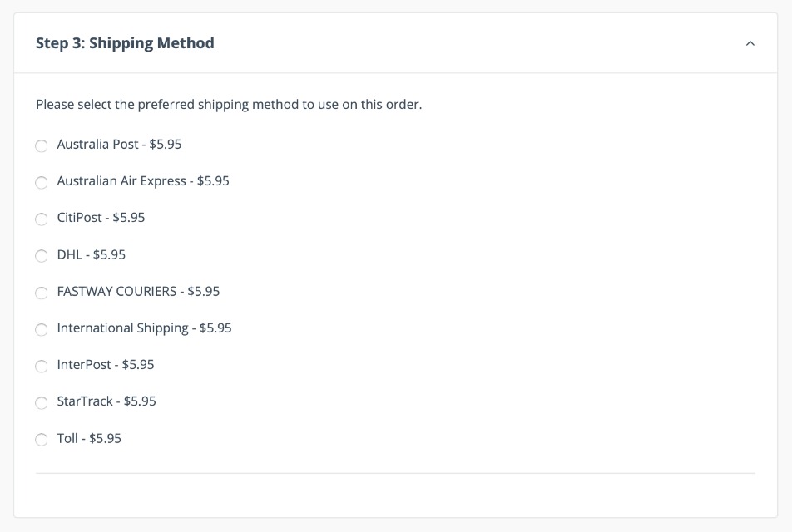Click the 'International Shipping - $5.95' label
Screen dimensions: 792x532
click(x=144, y=328)
